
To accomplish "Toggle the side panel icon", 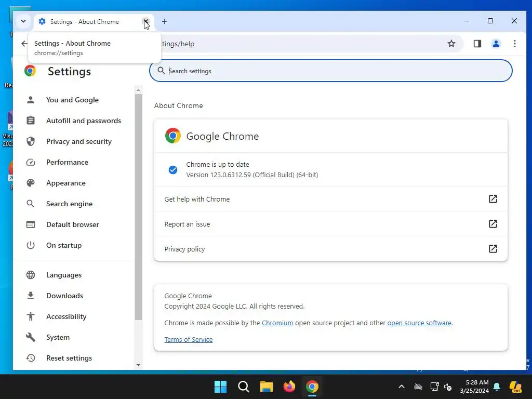I will 477,44.
